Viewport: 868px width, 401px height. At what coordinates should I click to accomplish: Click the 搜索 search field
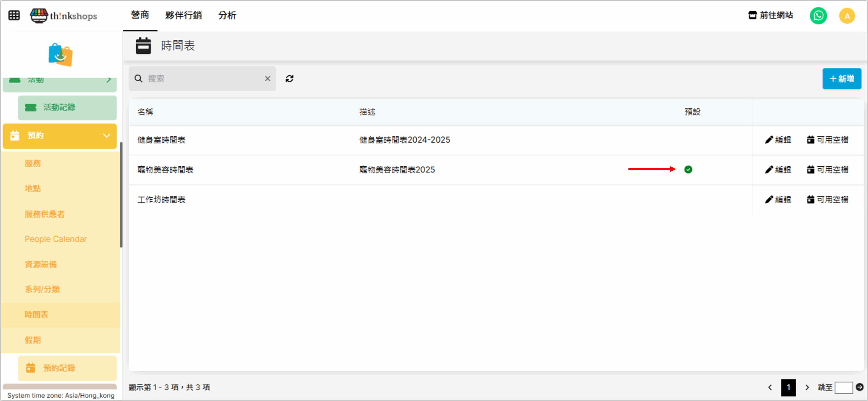coord(203,79)
